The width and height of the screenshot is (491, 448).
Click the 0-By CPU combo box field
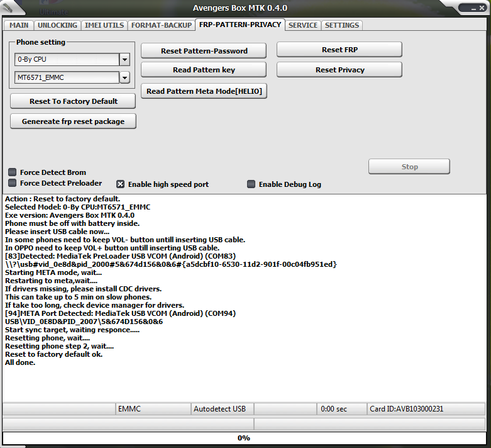(x=67, y=59)
